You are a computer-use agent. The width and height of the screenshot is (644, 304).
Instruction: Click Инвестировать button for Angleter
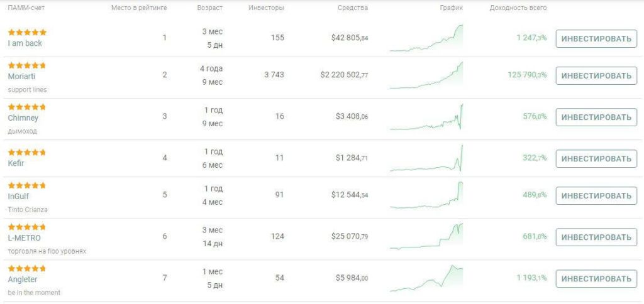596,279
